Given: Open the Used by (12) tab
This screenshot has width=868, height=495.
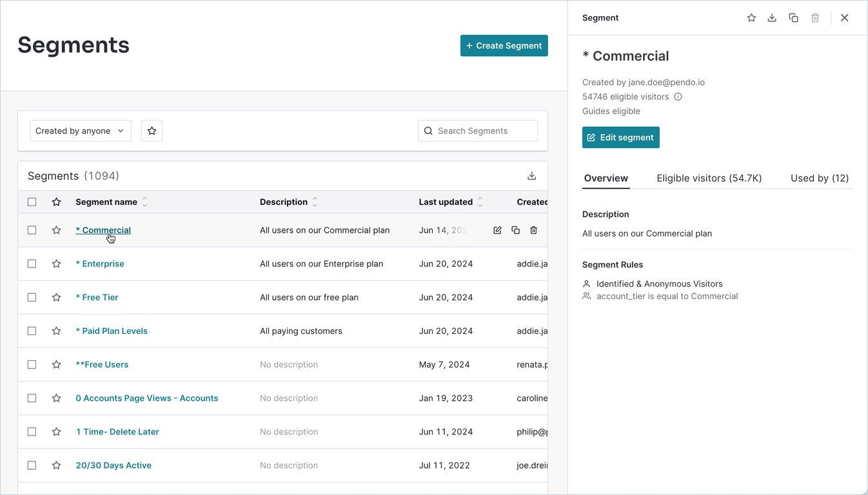Looking at the screenshot, I should pyautogui.click(x=819, y=178).
